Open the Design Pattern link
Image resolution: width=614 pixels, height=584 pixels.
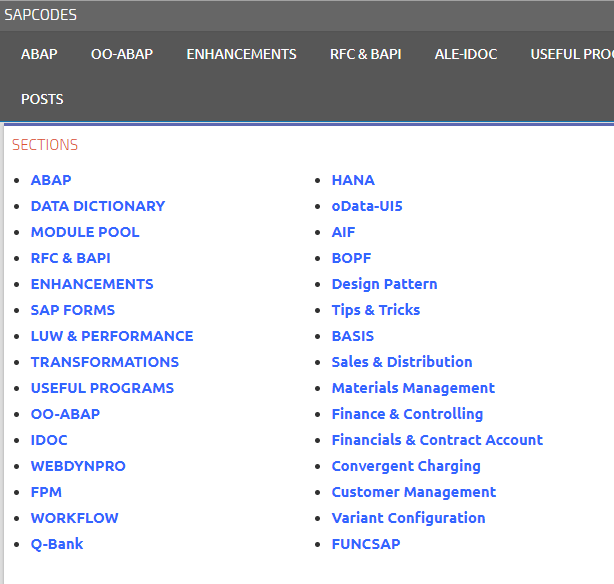coord(385,284)
